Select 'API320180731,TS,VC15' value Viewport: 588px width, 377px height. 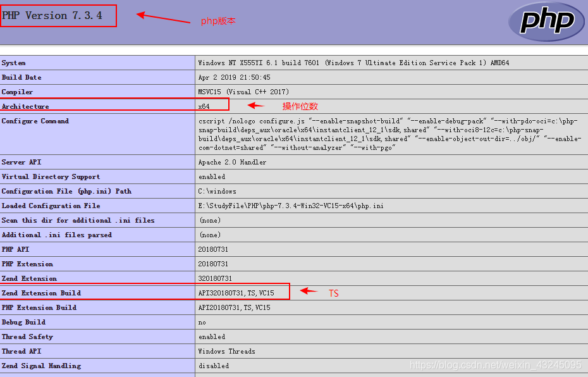[236, 294]
